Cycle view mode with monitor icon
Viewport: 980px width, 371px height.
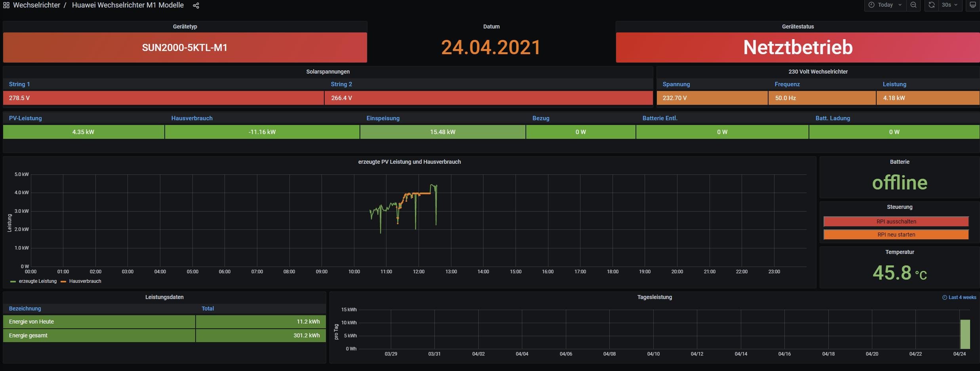pos(972,5)
